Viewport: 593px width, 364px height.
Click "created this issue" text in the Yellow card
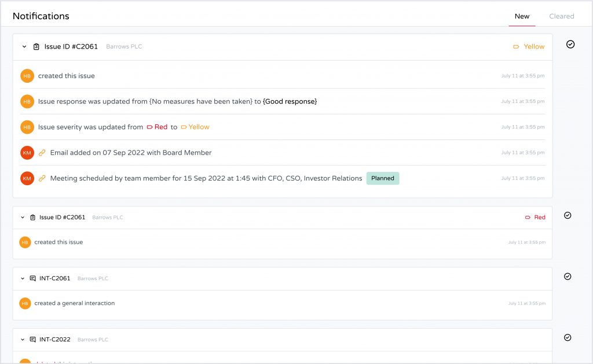point(67,76)
